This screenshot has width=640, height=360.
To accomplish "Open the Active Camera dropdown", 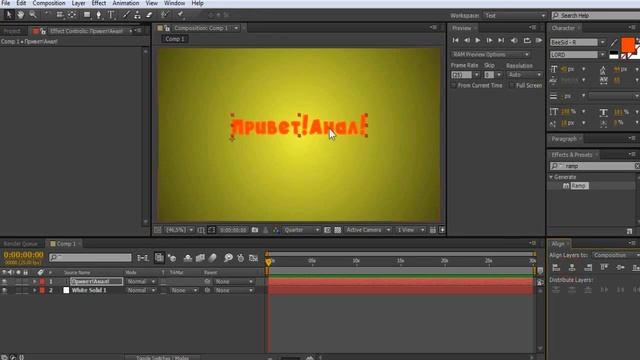I will pos(368,230).
